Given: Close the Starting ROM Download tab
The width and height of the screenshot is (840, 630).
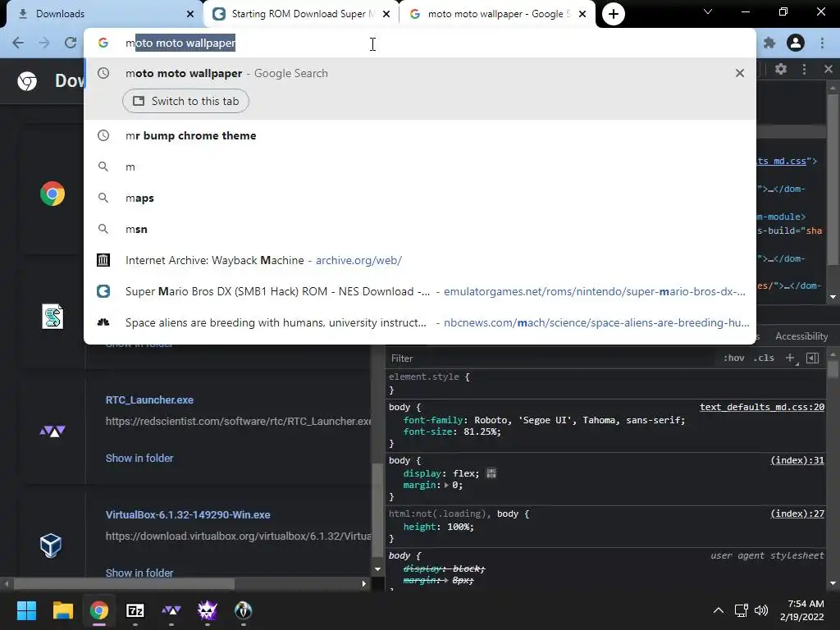Looking at the screenshot, I should [x=386, y=14].
